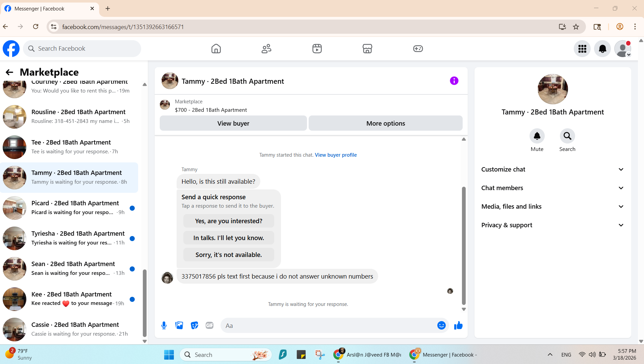This screenshot has height=364, width=644.
Task: Go back with Marketplace back arrow
Action: (9, 72)
